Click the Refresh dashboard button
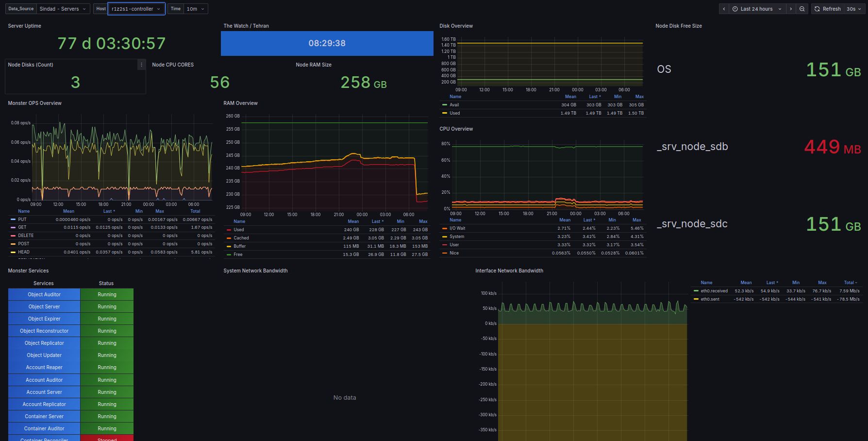 [x=827, y=9]
